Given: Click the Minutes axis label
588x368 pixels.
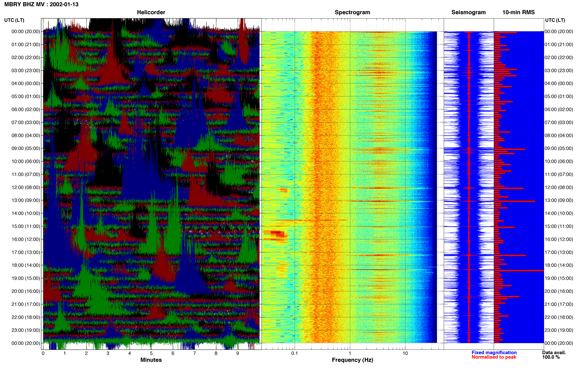Looking at the screenshot, I should (151, 360).
